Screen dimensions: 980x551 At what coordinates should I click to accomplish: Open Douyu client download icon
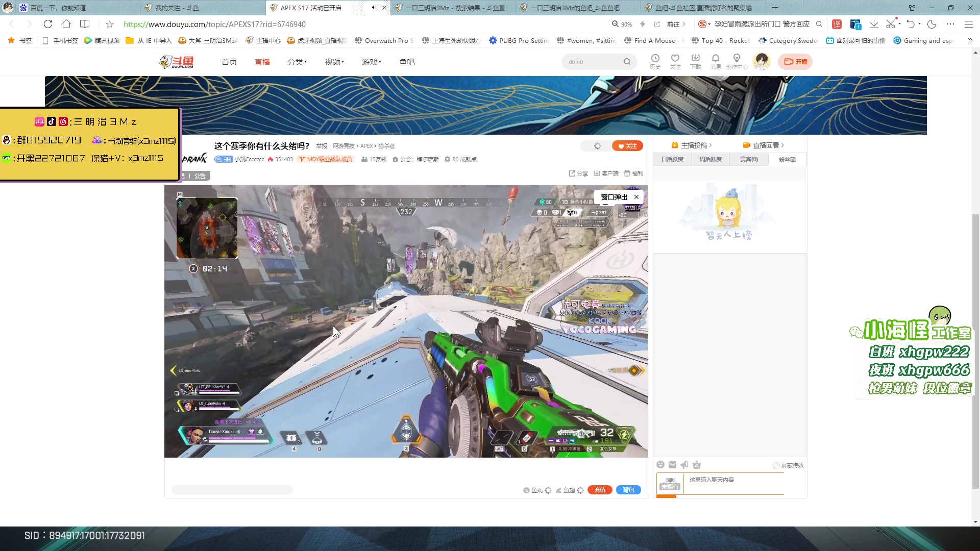696,61
